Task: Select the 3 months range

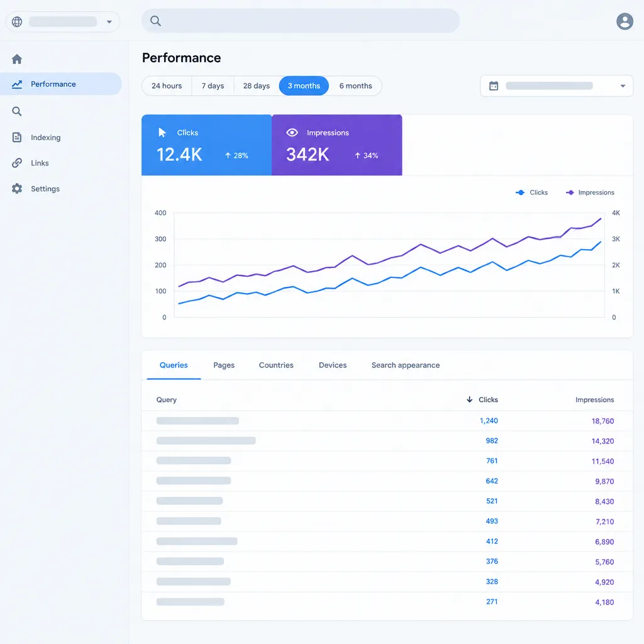Action: (304, 86)
